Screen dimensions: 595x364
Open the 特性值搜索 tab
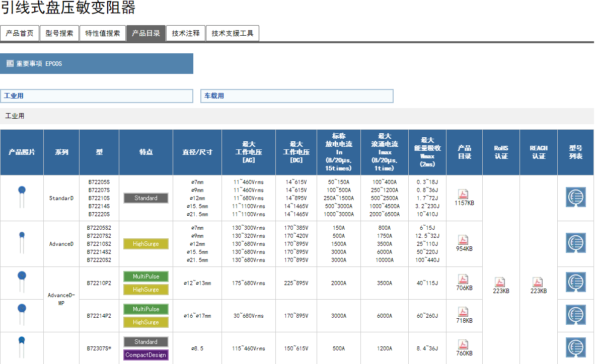tap(103, 34)
